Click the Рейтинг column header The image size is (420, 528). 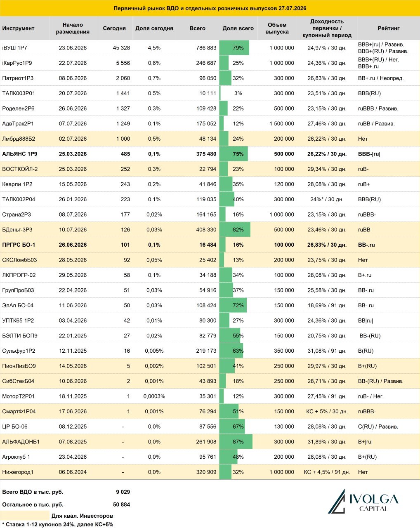pos(388,28)
